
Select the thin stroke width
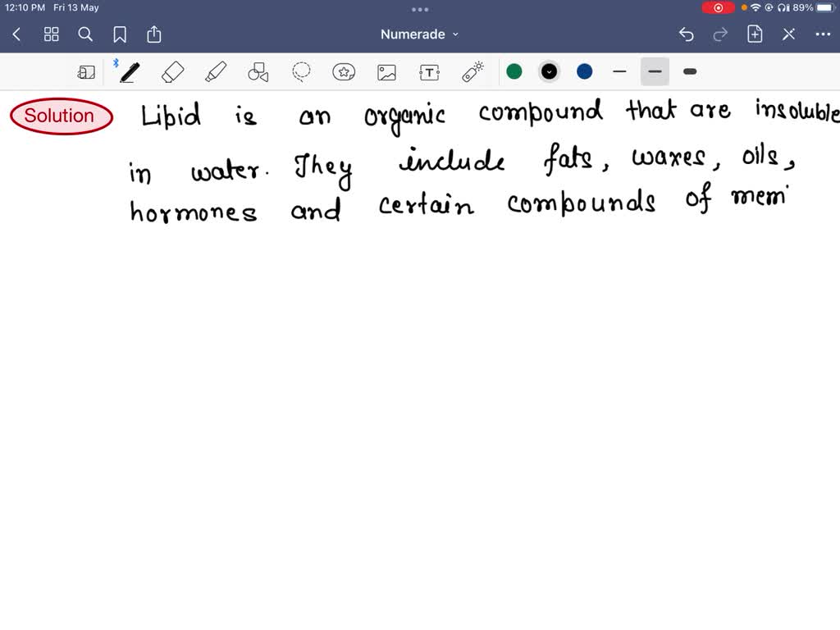click(x=619, y=72)
